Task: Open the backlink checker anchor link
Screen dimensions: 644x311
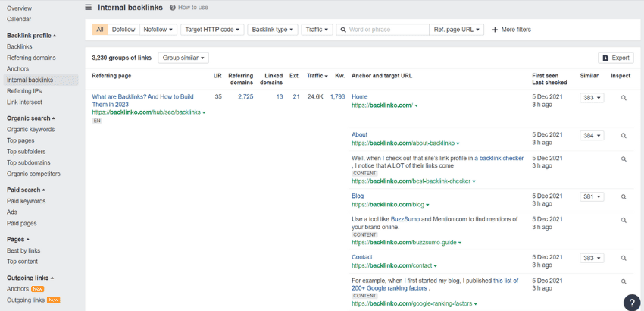Action: (499, 158)
